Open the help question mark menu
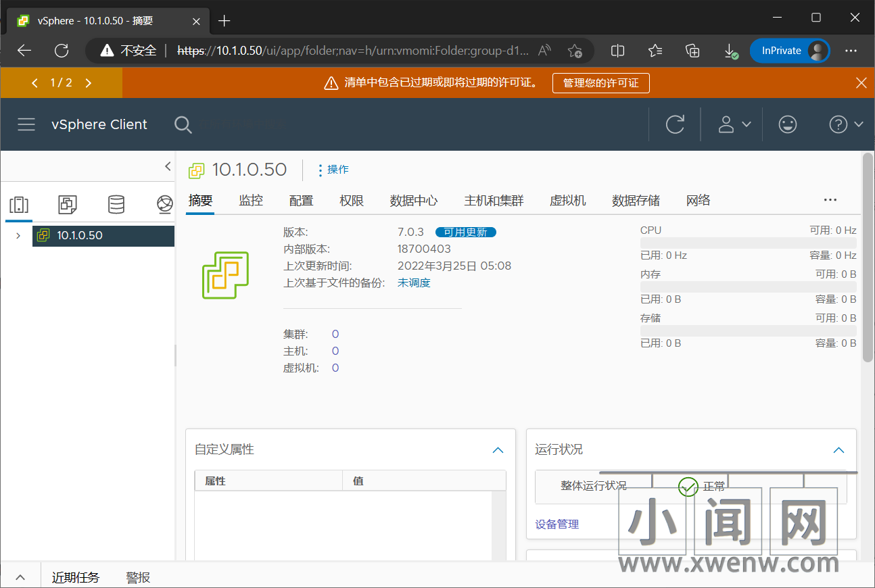Viewport: 875px width, 588px height. (x=846, y=124)
